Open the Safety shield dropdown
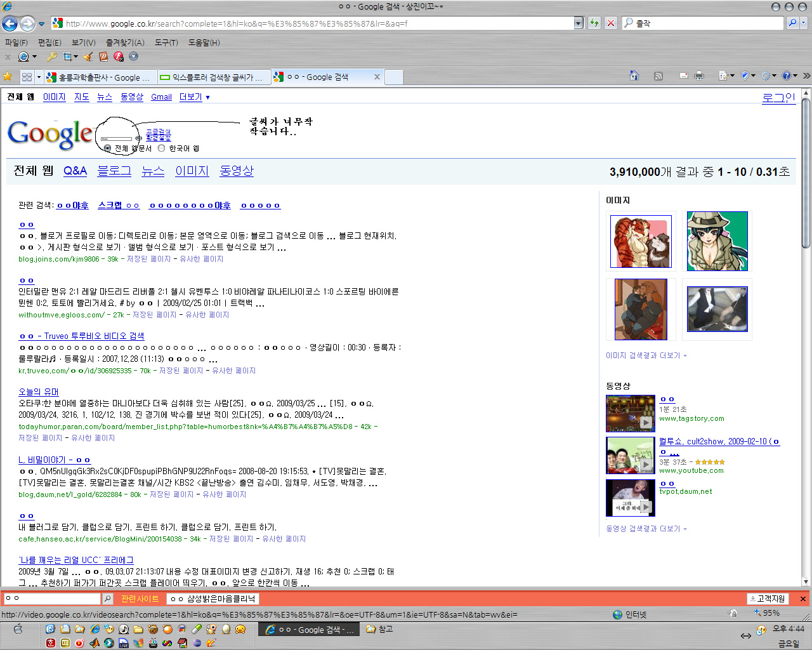 (x=748, y=76)
